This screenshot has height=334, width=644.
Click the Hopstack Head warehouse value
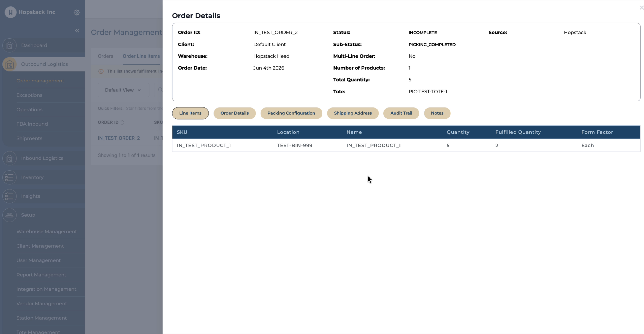click(x=271, y=56)
